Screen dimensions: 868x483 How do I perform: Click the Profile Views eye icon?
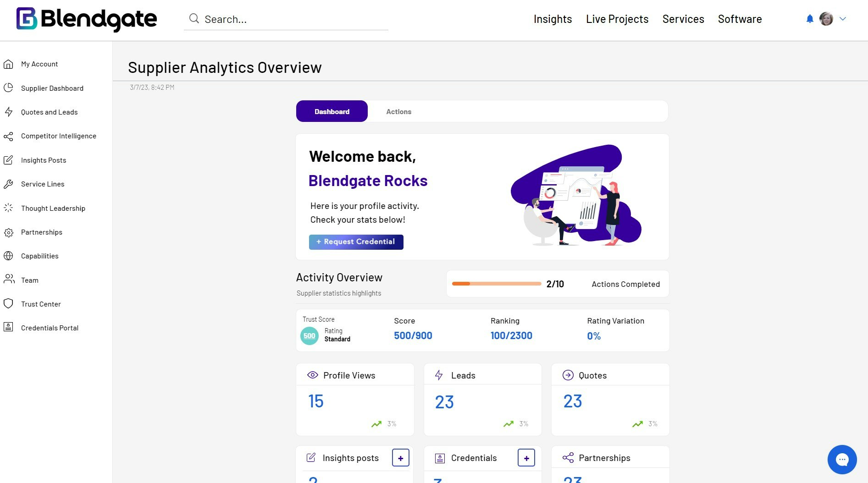312,375
